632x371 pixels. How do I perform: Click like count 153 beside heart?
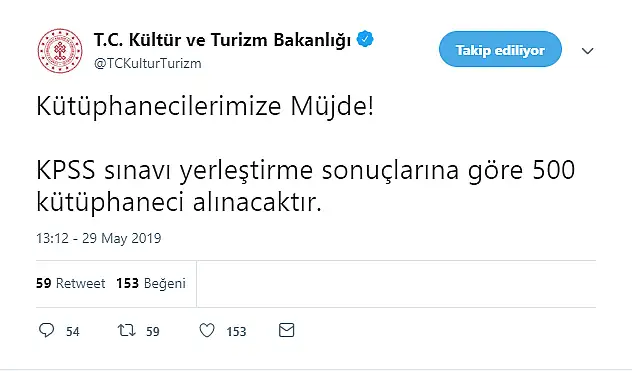point(236,332)
